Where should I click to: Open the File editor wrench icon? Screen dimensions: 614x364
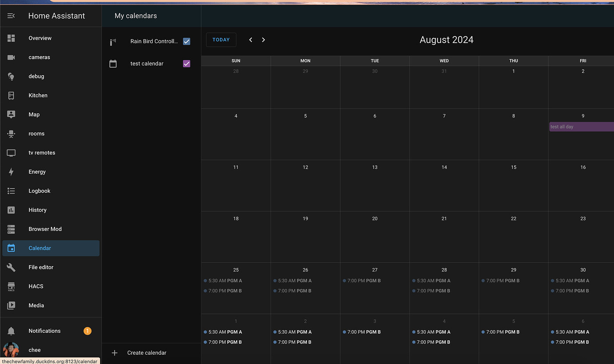point(11,267)
